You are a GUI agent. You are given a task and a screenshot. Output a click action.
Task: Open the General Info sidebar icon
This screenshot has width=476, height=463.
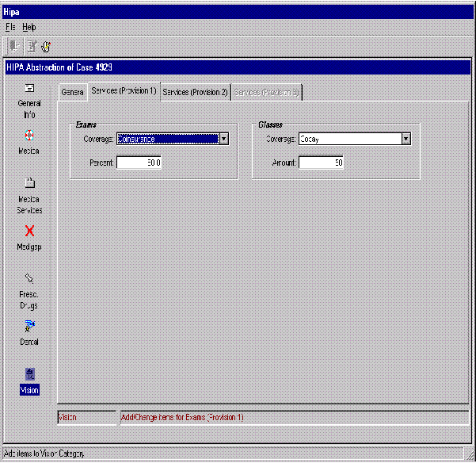tap(29, 89)
